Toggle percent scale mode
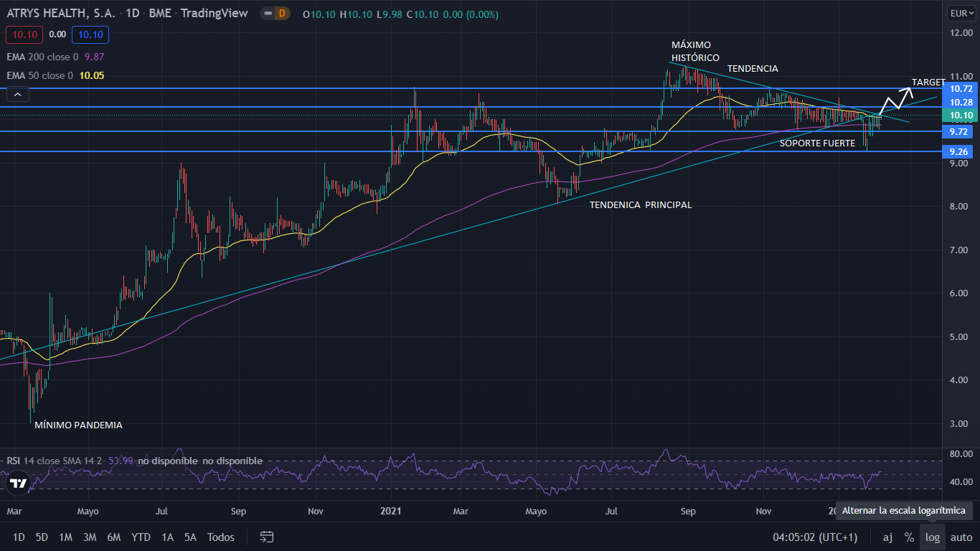 point(909,537)
